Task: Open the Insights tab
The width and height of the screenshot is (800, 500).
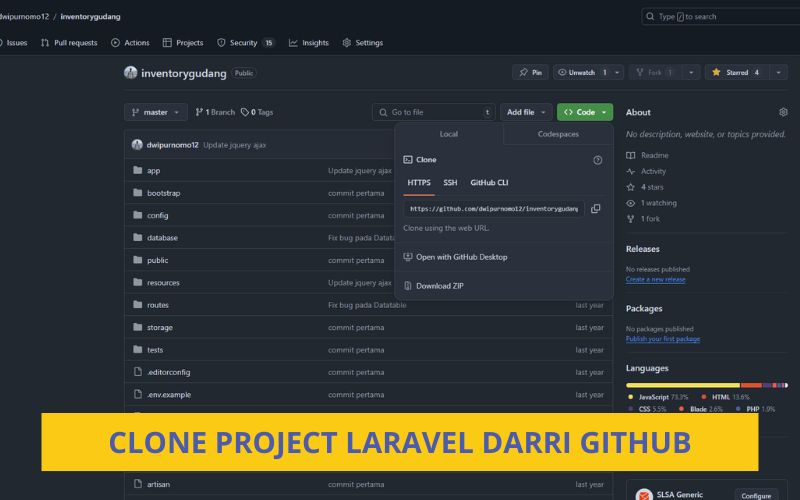Action: (309, 43)
